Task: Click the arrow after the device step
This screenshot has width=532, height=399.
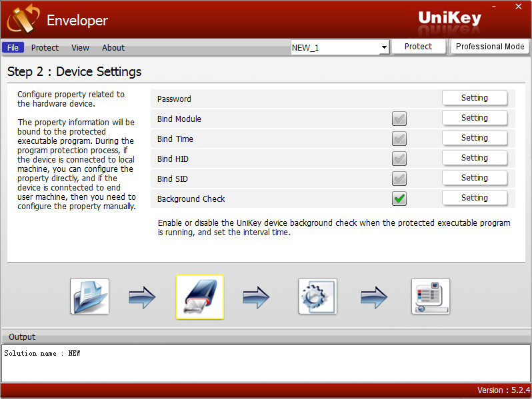Action: [x=256, y=297]
